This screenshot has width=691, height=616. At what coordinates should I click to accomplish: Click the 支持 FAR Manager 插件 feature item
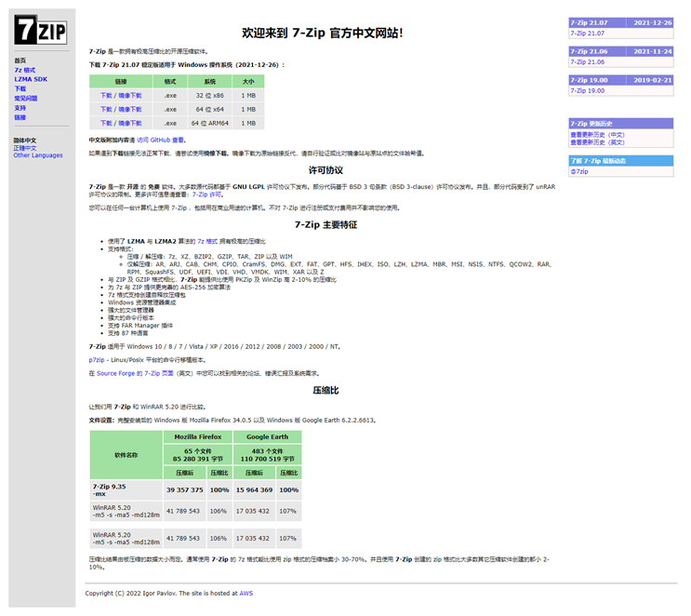click(140, 326)
